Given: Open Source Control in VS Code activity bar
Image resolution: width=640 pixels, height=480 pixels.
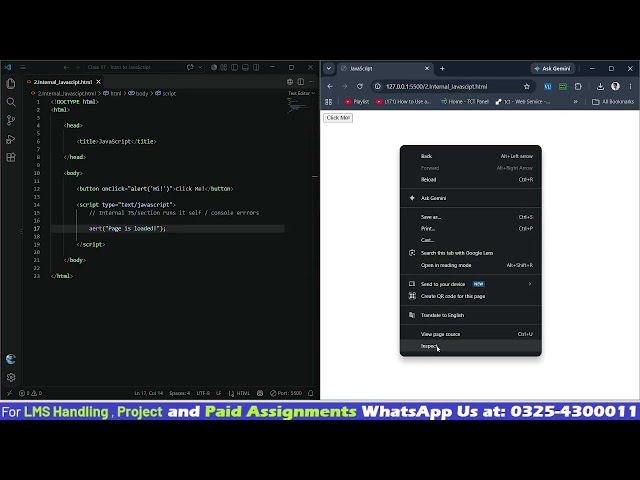Looking at the screenshot, I should tap(11, 120).
